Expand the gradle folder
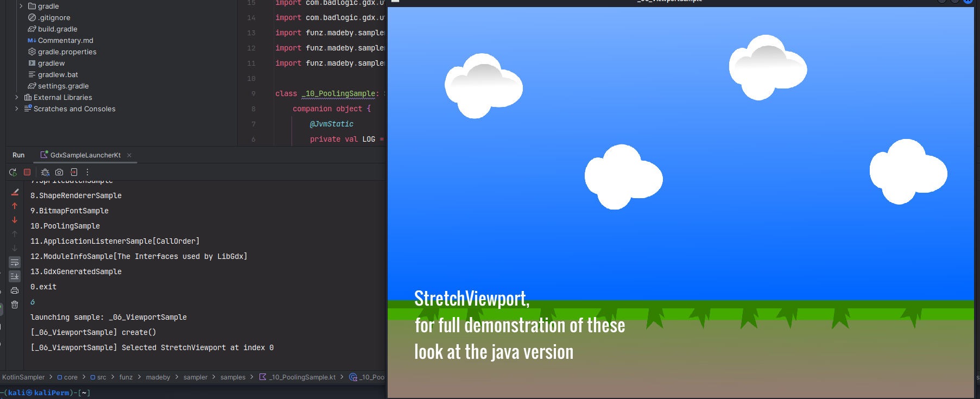This screenshot has height=399, width=980. 21,6
